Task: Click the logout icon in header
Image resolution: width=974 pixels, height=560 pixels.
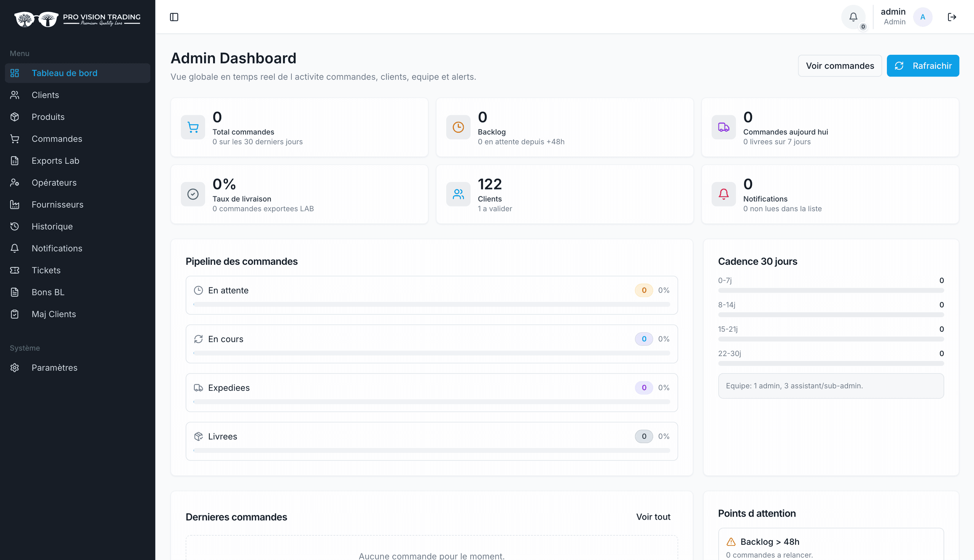Action: [952, 17]
